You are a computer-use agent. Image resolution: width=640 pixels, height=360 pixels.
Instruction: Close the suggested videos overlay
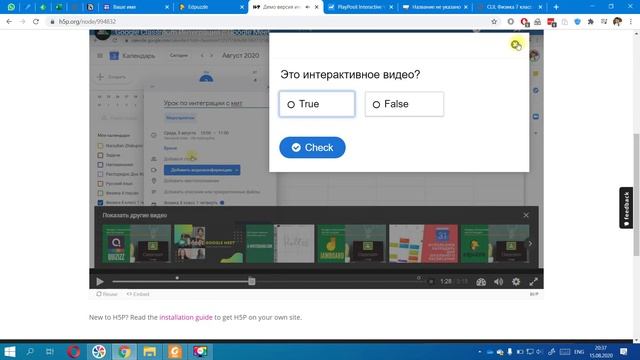[526, 215]
